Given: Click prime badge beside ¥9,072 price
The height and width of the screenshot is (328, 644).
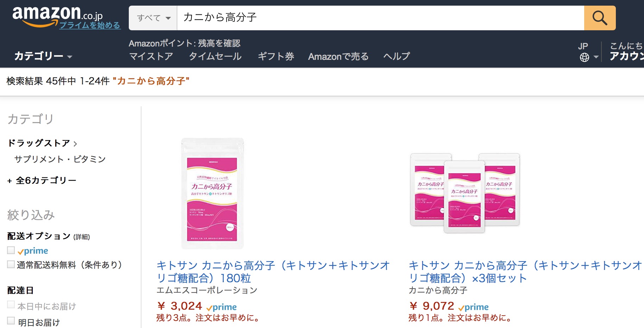Looking at the screenshot, I should click(473, 307).
